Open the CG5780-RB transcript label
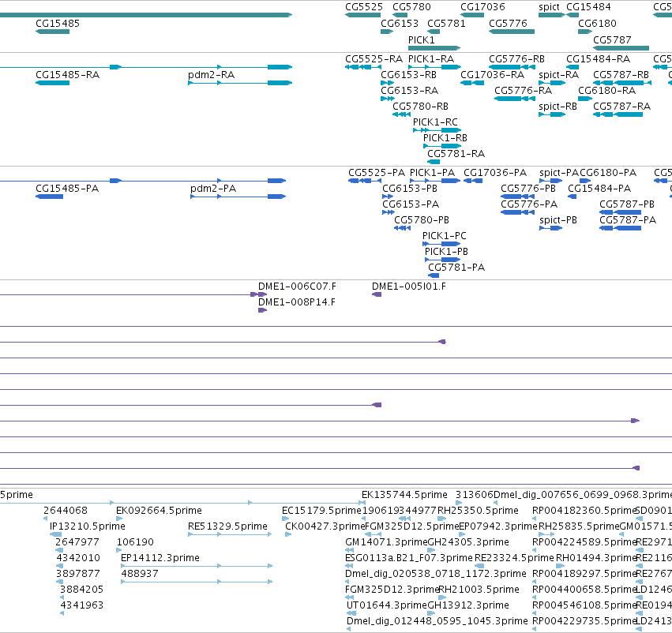 pos(420,107)
